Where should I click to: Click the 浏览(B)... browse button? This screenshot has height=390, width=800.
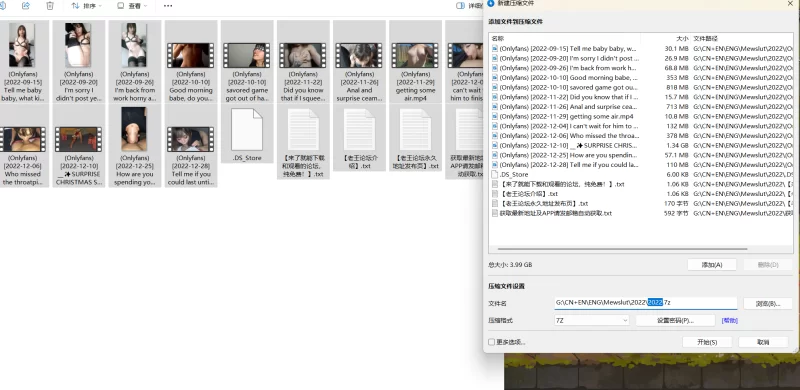(x=768, y=304)
